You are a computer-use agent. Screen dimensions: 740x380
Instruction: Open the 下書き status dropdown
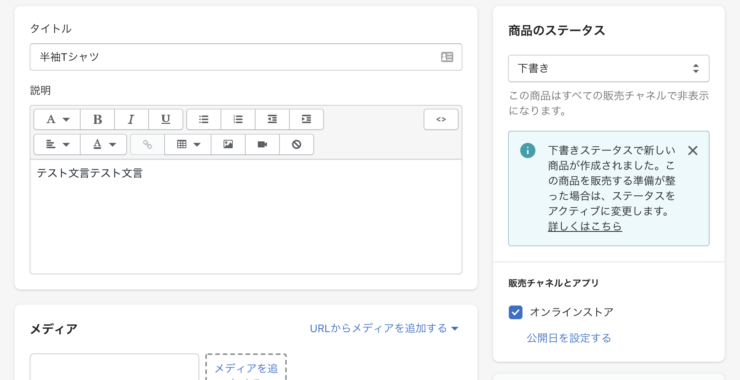(609, 68)
